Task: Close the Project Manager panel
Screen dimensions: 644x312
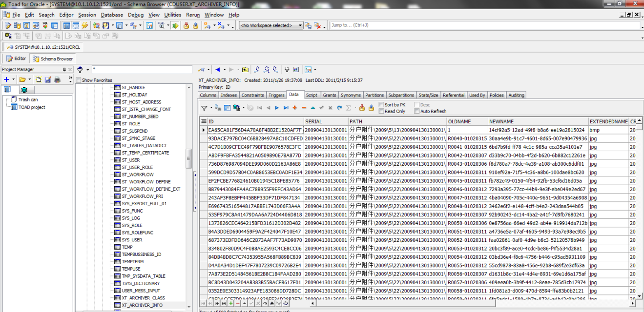Action: [70, 70]
